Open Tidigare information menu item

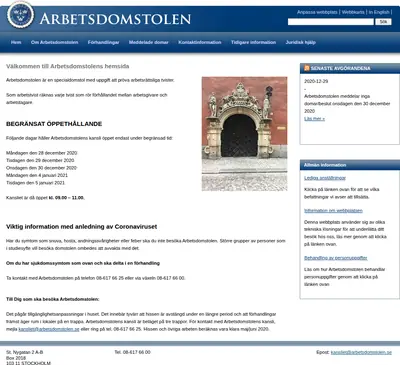(x=253, y=42)
